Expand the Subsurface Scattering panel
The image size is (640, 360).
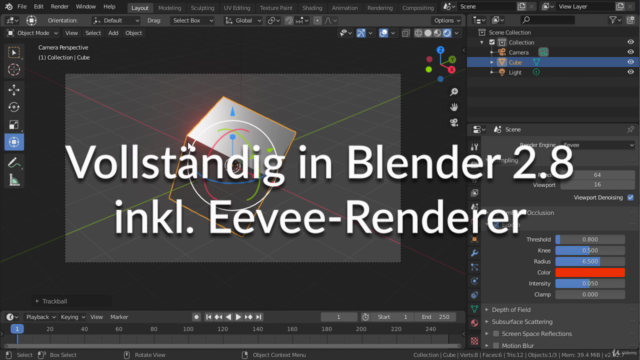(x=522, y=322)
